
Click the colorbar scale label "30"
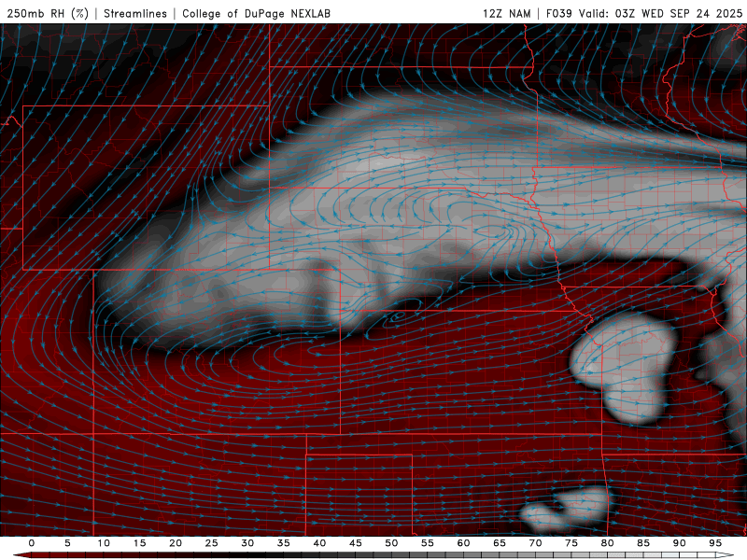pyautogui.click(x=247, y=543)
